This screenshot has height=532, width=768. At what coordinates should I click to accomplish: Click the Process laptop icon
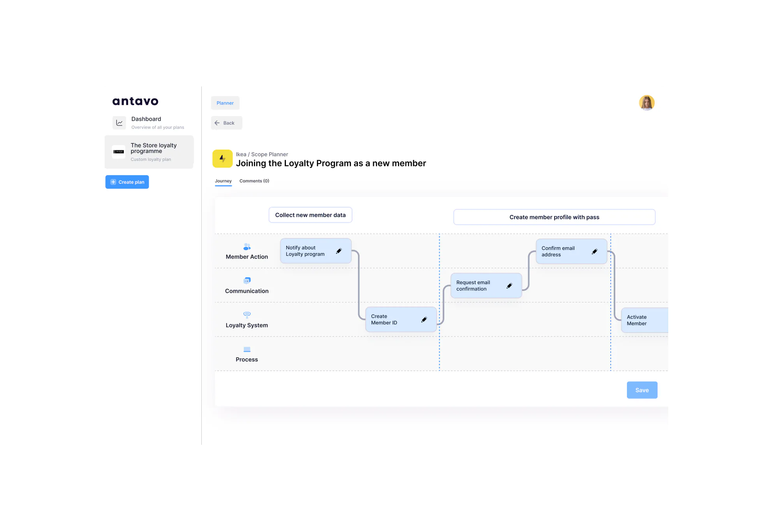247,349
